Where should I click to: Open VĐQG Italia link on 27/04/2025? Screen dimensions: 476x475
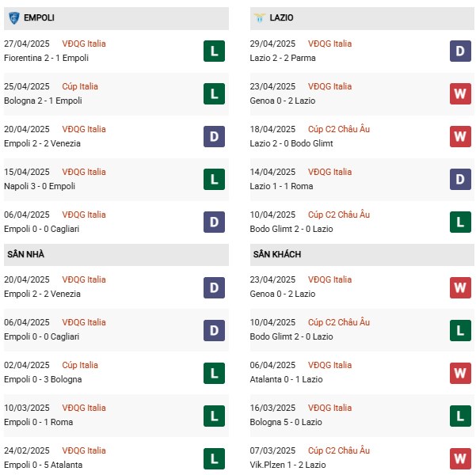(82, 44)
